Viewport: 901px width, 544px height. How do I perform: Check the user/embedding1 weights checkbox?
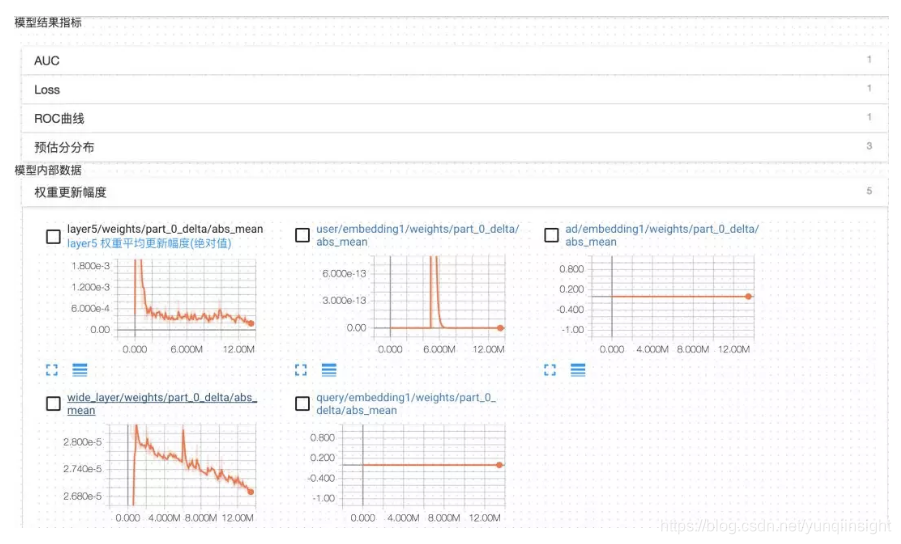pyautogui.click(x=302, y=235)
